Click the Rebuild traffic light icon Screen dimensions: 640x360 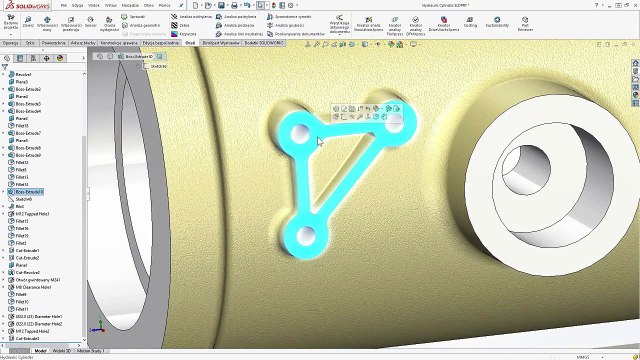pyautogui.click(x=273, y=6)
